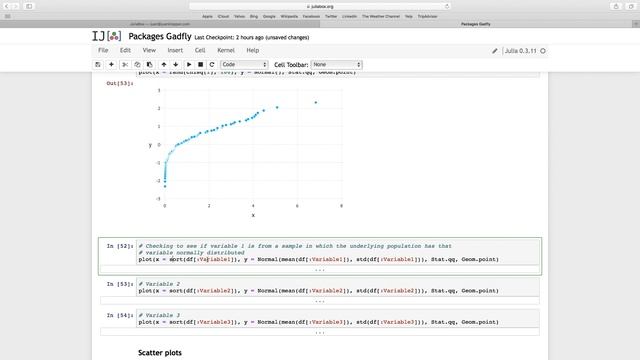Image resolution: width=640 pixels, height=360 pixels.
Task: Expand collapsed output under cell In [53]
Action: coord(320,301)
